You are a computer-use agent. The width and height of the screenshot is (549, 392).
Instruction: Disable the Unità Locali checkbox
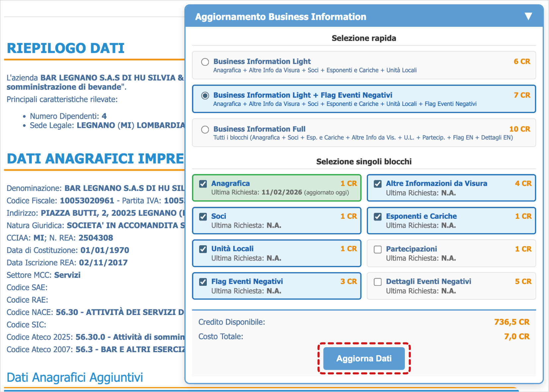[203, 249]
